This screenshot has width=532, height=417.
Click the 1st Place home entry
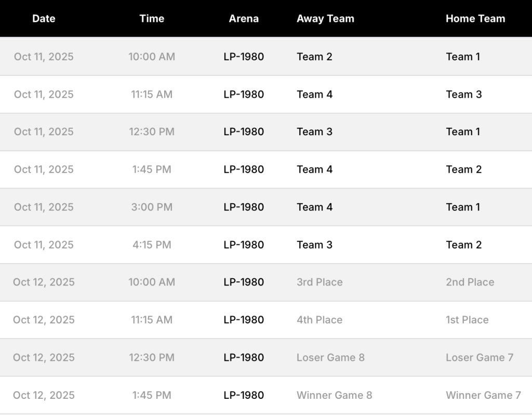[x=467, y=320]
